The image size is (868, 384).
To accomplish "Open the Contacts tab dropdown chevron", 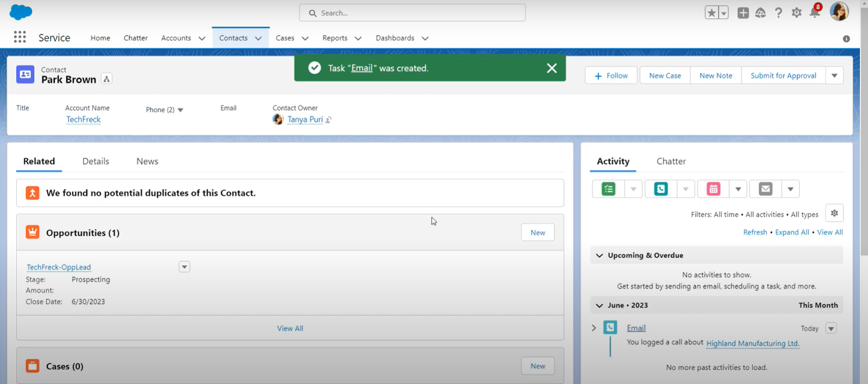I will tap(258, 39).
